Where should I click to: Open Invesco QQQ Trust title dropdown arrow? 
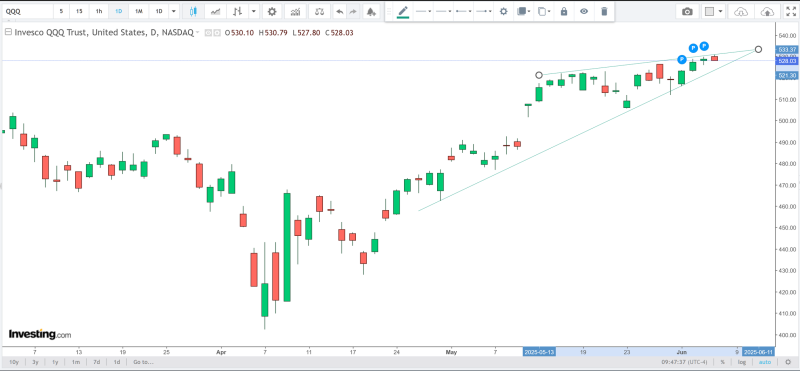(x=197, y=33)
